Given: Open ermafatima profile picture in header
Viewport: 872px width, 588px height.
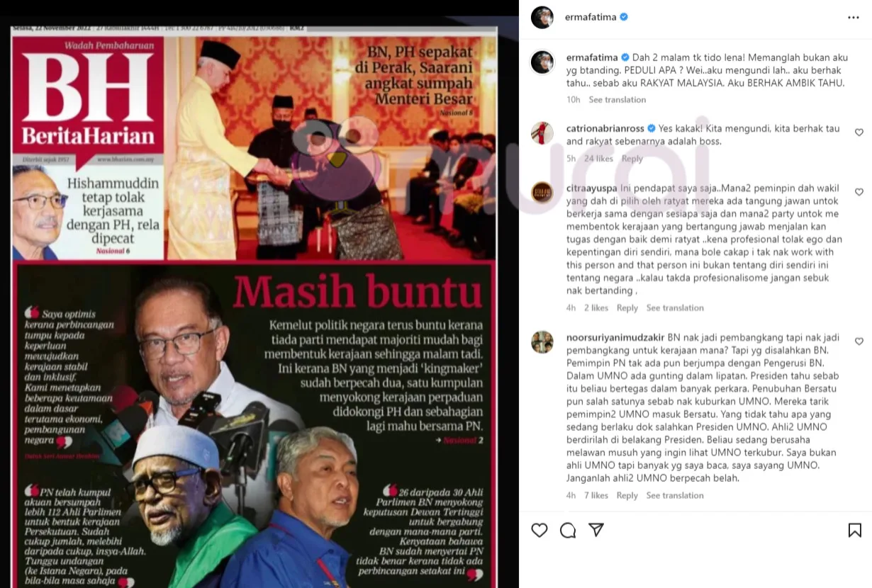Looking at the screenshot, I should [x=542, y=17].
